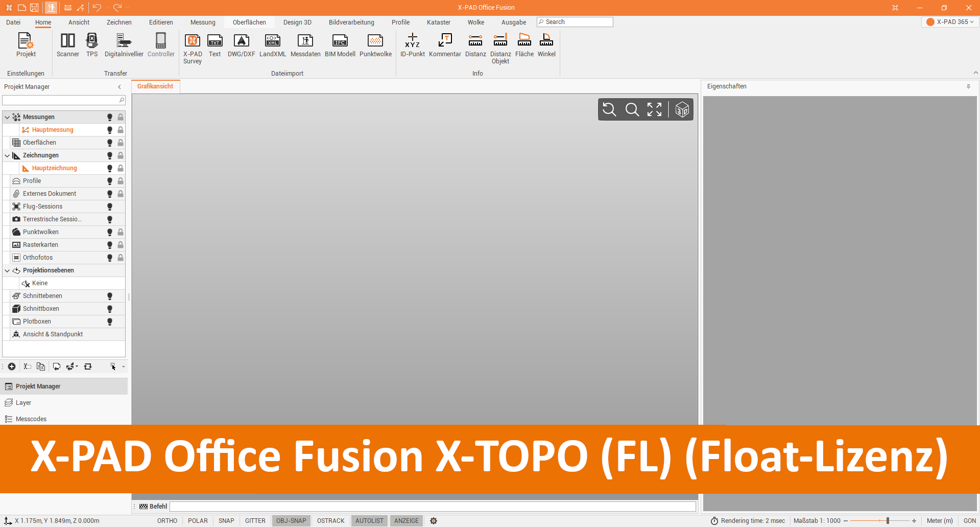Click the copy documents icon in Projekt Manager toolbar
This screenshot has height=527, width=980.
point(41,366)
